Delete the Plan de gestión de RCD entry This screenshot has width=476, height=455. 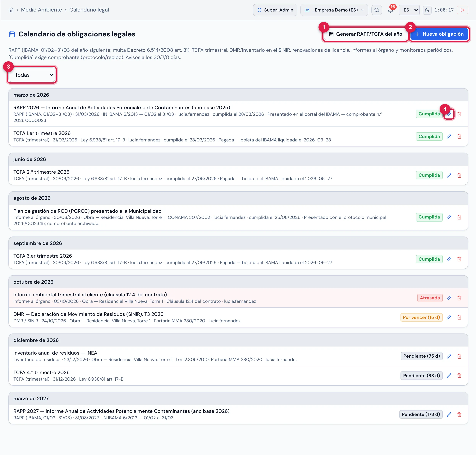pos(459,217)
